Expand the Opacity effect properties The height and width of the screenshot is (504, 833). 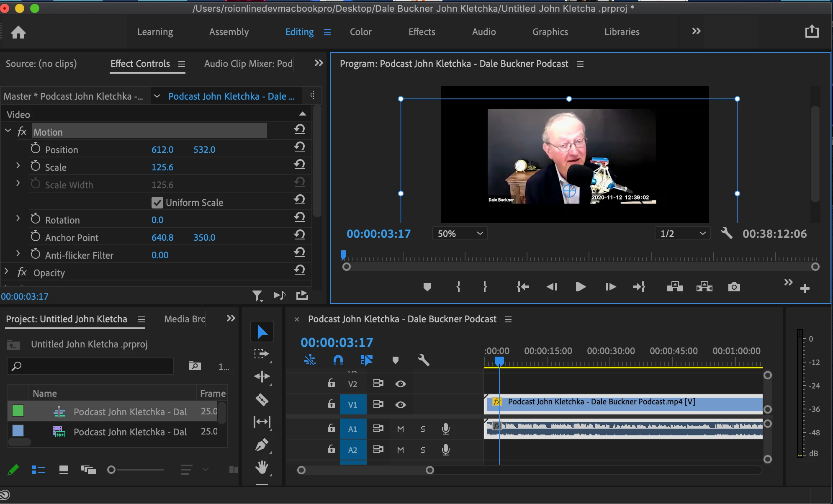pyautogui.click(x=7, y=272)
